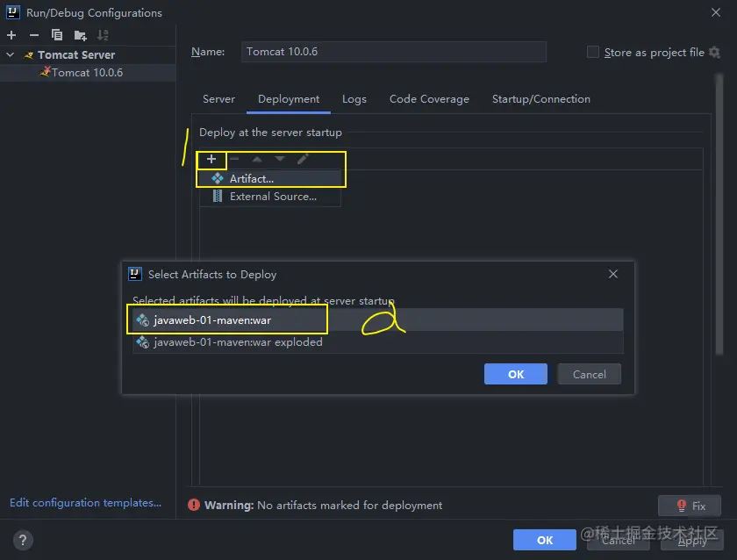737x560 pixels.
Task: Copy the selected configuration
Action: click(x=56, y=35)
